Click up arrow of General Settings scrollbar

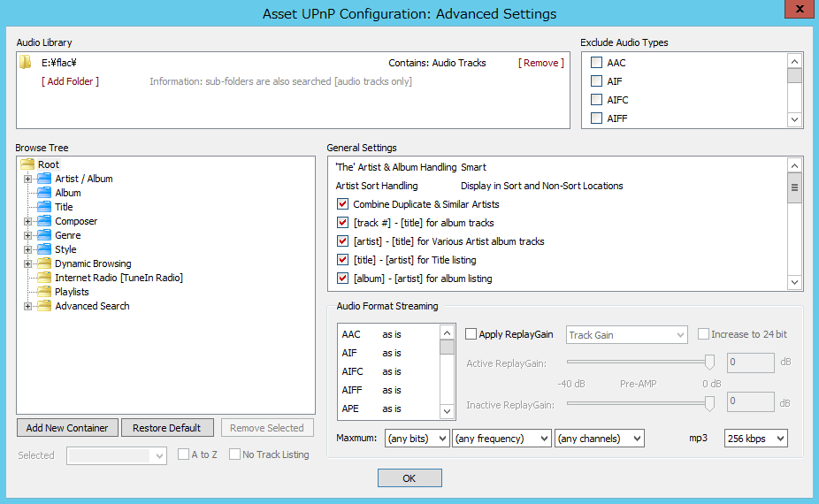coord(794,166)
